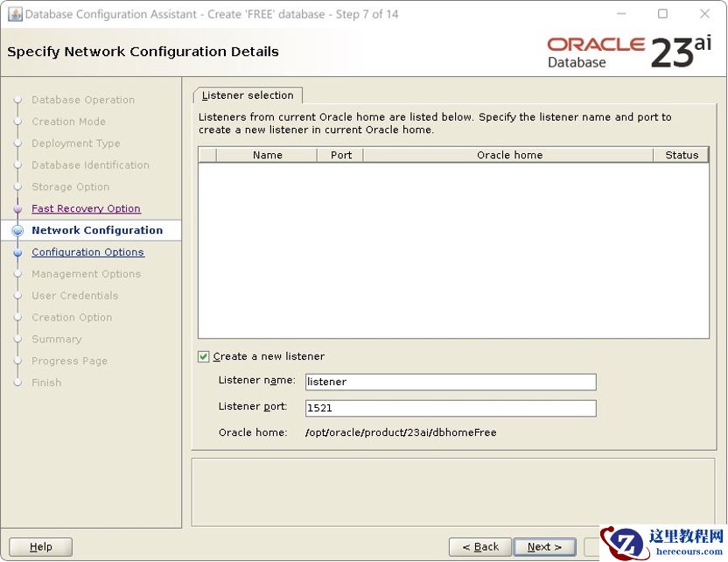
Task: Click the Progress Page step label
Action: (x=70, y=361)
